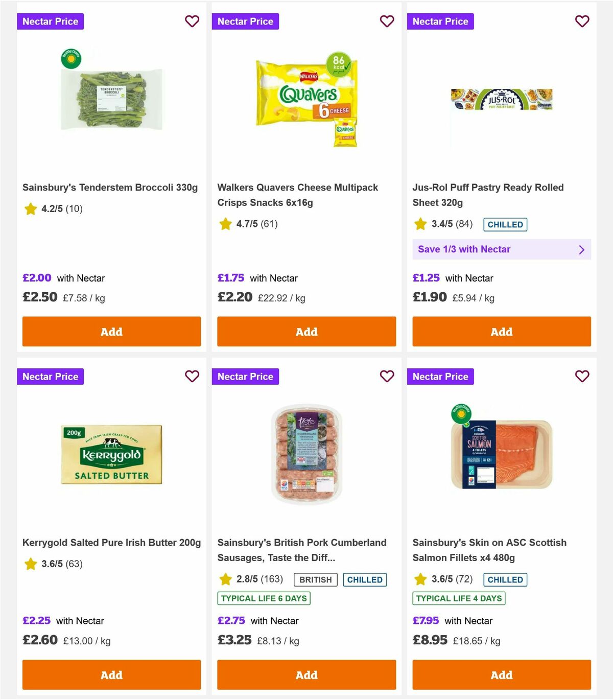Favourite Walkers Quavers via heart icon
Image resolution: width=613 pixels, height=700 pixels.
[387, 21]
